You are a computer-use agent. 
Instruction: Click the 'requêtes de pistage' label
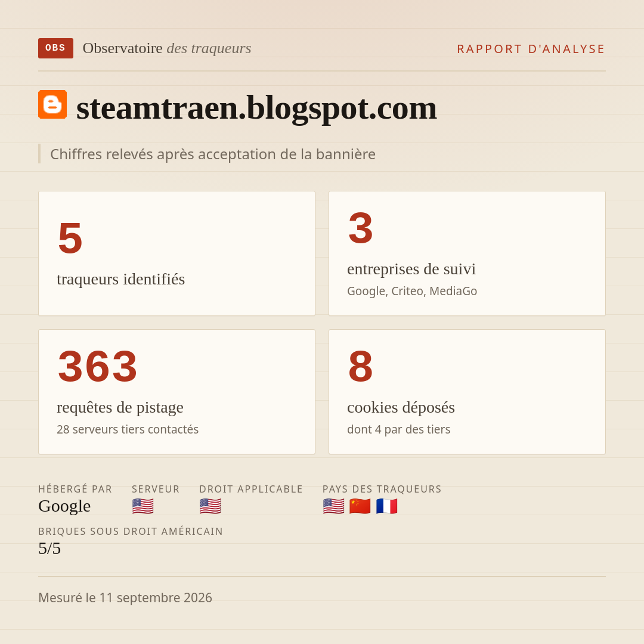(120, 407)
